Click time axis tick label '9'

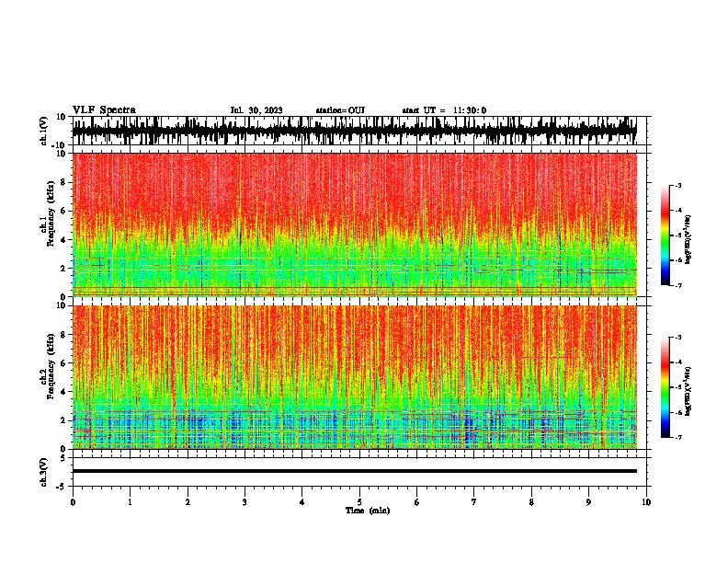pos(588,502)
